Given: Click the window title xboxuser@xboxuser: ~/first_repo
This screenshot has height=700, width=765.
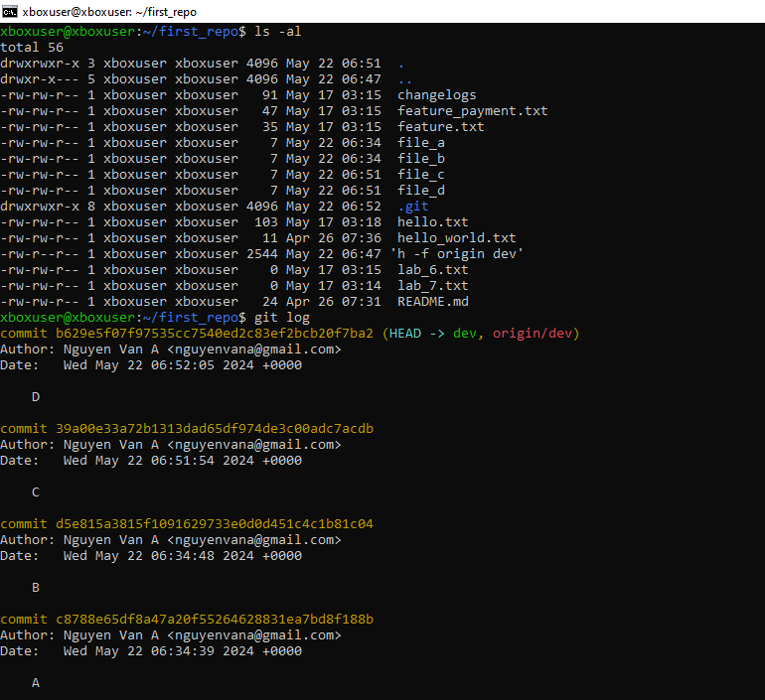Looking at the screenshot, I should [109, 12].
